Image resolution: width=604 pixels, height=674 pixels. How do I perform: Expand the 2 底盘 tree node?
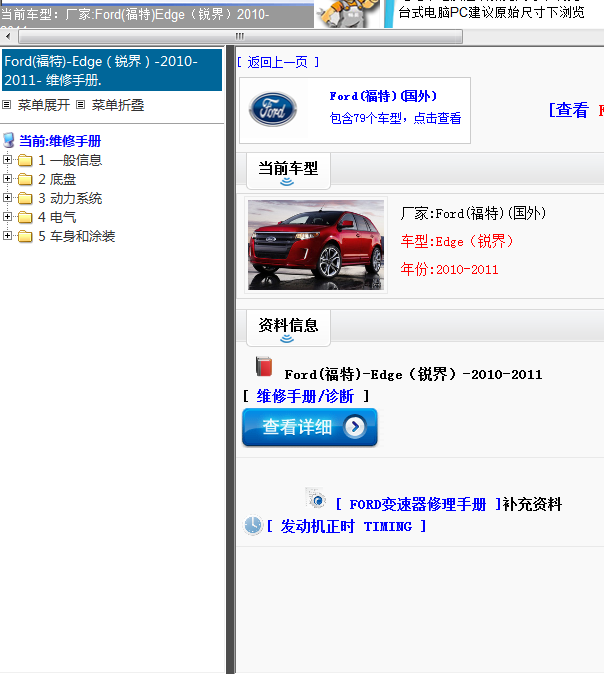pyautogui.click(x=7, y=178)
